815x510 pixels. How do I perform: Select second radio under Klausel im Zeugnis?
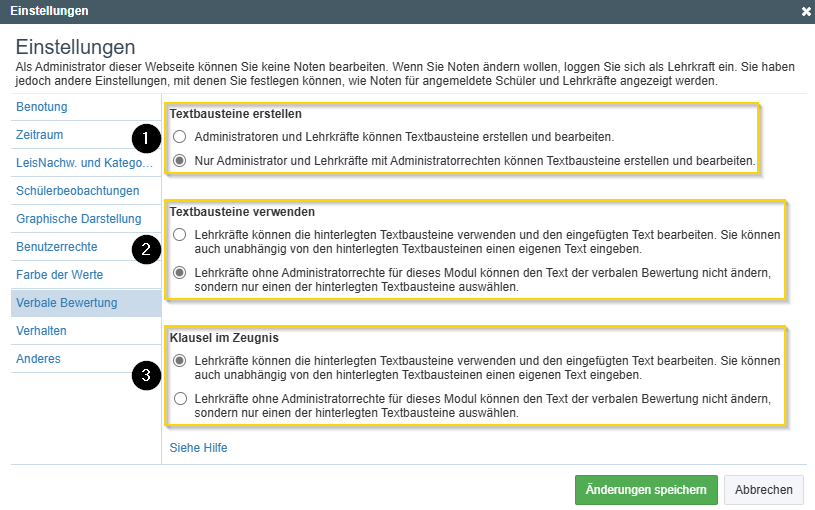[179, 399]
